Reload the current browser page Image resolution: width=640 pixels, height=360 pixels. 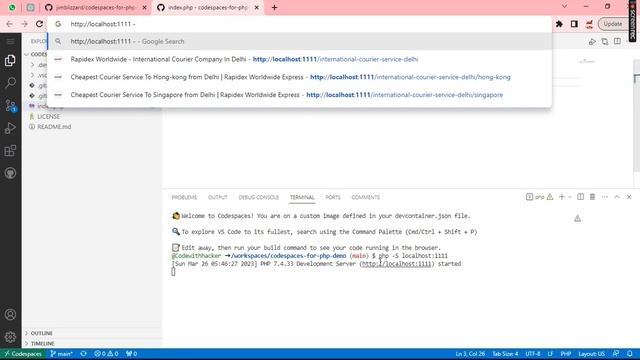click(39, 24)
